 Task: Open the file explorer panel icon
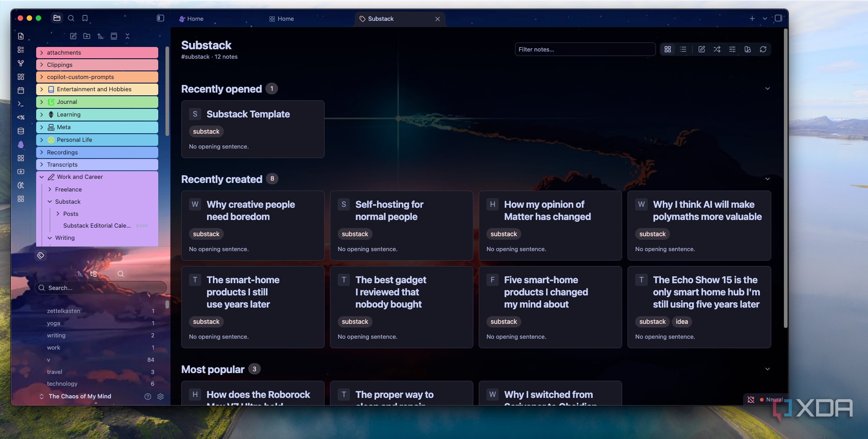point(57,18)
